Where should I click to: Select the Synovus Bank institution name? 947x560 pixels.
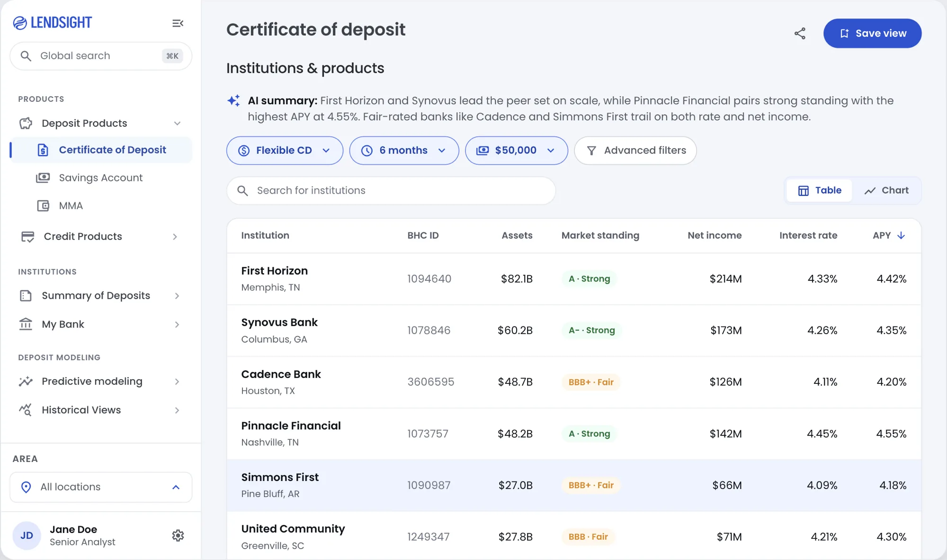(x=279, y=322)
